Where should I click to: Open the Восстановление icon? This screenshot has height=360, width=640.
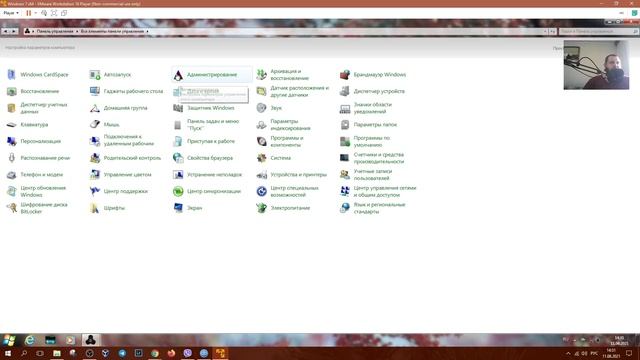pyautogui.click(x=11, y=91)
